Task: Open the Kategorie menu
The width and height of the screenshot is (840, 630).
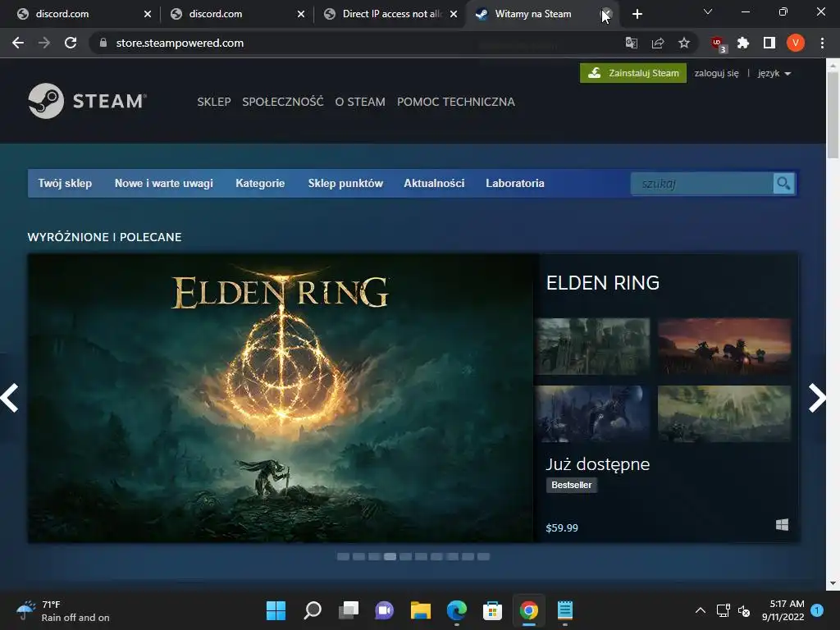Action: click(x=260, y=183)
